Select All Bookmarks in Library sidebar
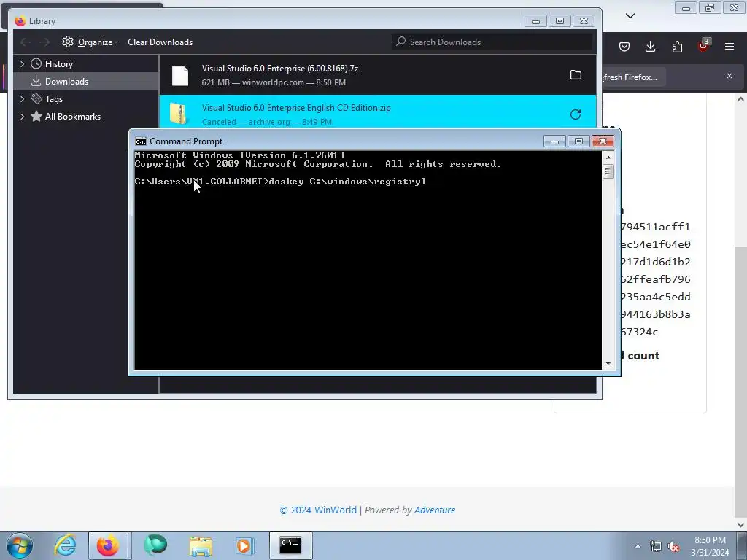Screen dimensions: 747x560 click(x=72, y=117)
